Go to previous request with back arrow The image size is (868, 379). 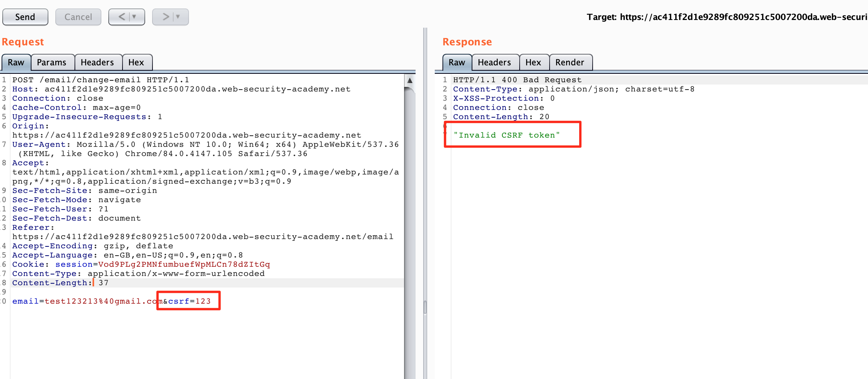(x=121, y=17)
